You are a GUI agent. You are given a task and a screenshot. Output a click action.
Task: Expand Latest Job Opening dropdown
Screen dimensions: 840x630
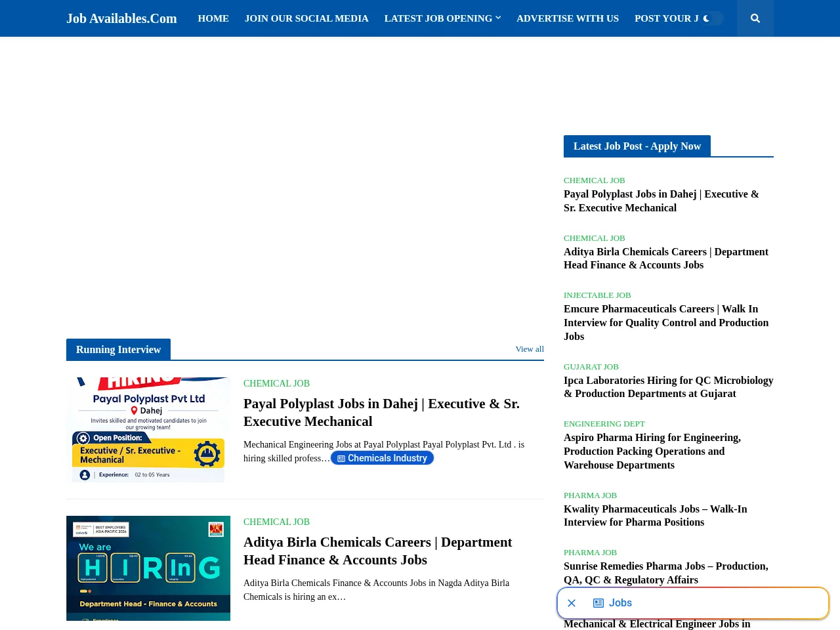click(442, 18)
